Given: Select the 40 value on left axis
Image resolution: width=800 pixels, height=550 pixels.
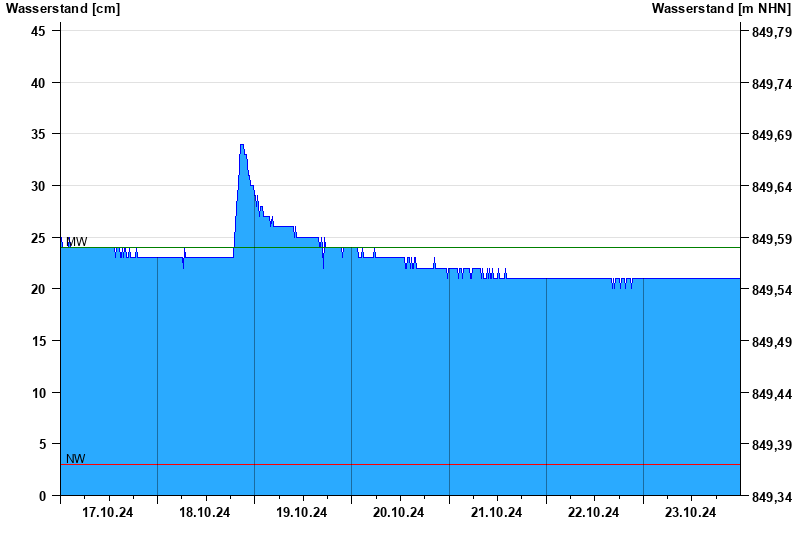Looking at the screenshot, I should tap(38, 83).
